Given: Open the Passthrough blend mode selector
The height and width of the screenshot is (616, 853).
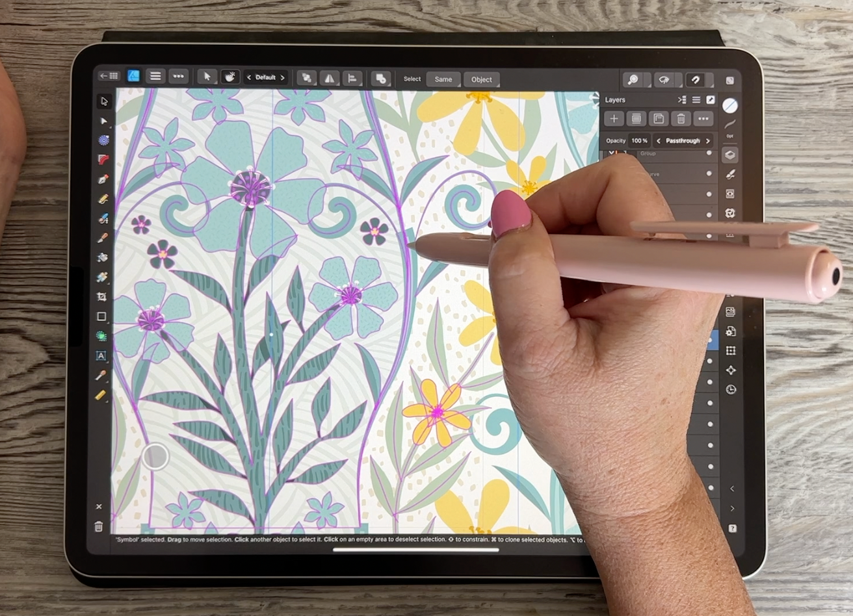Looking at the screenshot, I should point(682,141).
